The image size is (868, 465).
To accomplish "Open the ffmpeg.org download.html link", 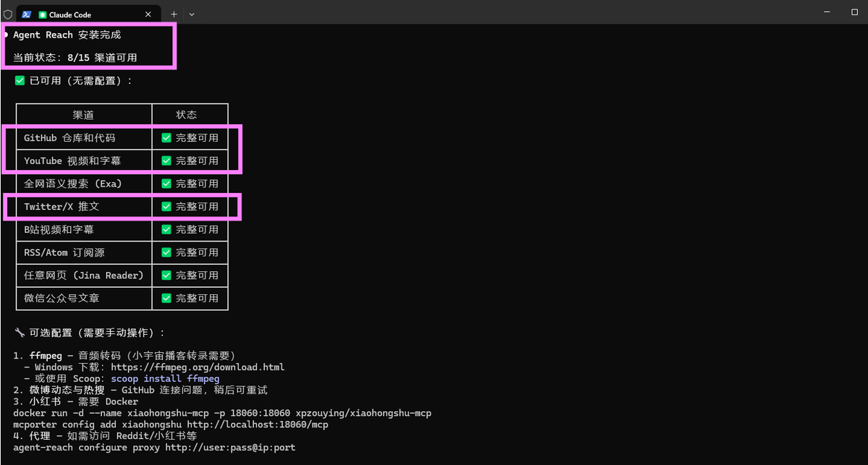I will [x=197, y=367].
